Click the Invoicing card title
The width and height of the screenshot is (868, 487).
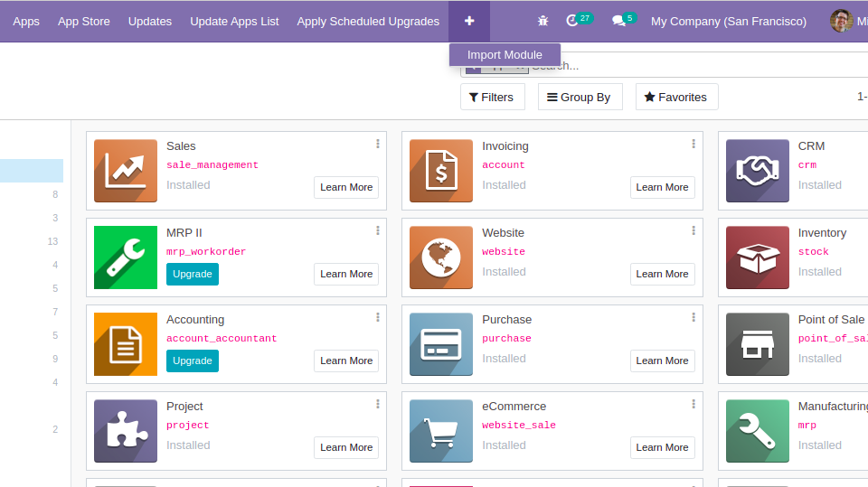click(x=505, y=146)
